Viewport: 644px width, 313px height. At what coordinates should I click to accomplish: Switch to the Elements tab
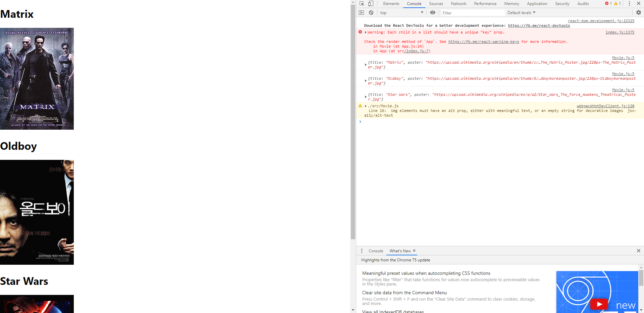[x=391, y=4]
